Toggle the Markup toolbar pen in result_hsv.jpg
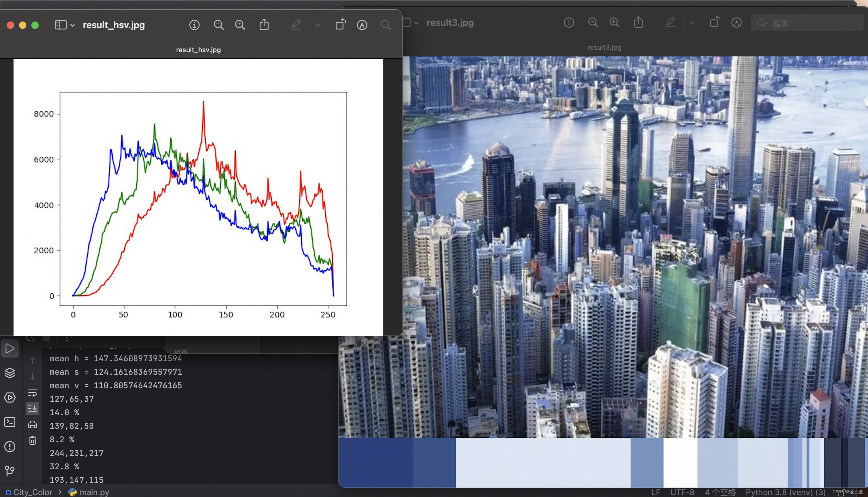The height and width of the screenshot is (497, 868). pos(296,25)
